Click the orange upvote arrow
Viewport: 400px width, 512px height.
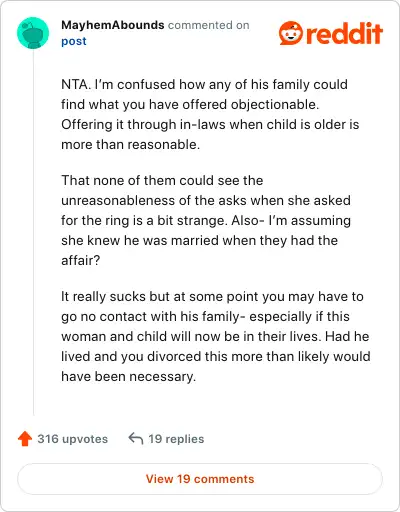pyautogui.click(x=25, y=439)
